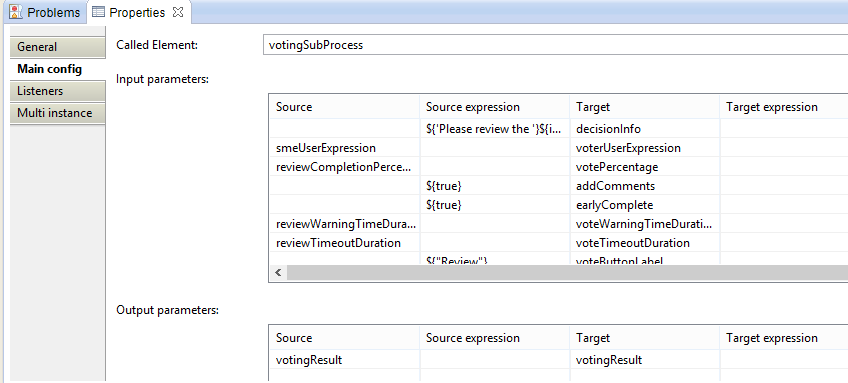Click Target expression header in input parameters

(x=784, y=107)
